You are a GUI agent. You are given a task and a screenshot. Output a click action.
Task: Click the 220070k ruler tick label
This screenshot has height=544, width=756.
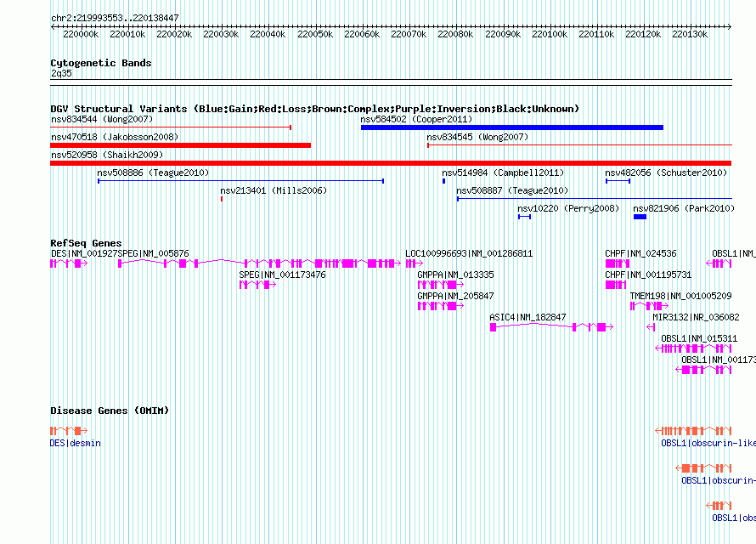(409, 34)
